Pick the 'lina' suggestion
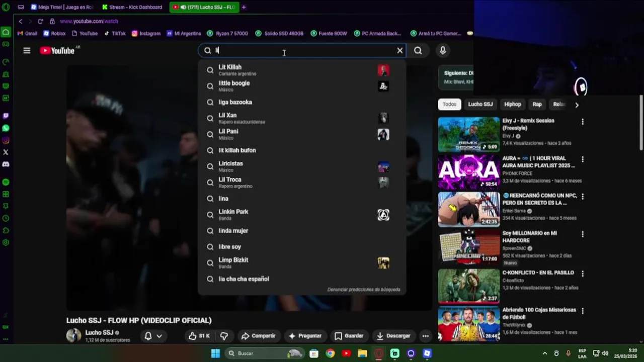The image size is (644, 362). [x=302, y=199]
